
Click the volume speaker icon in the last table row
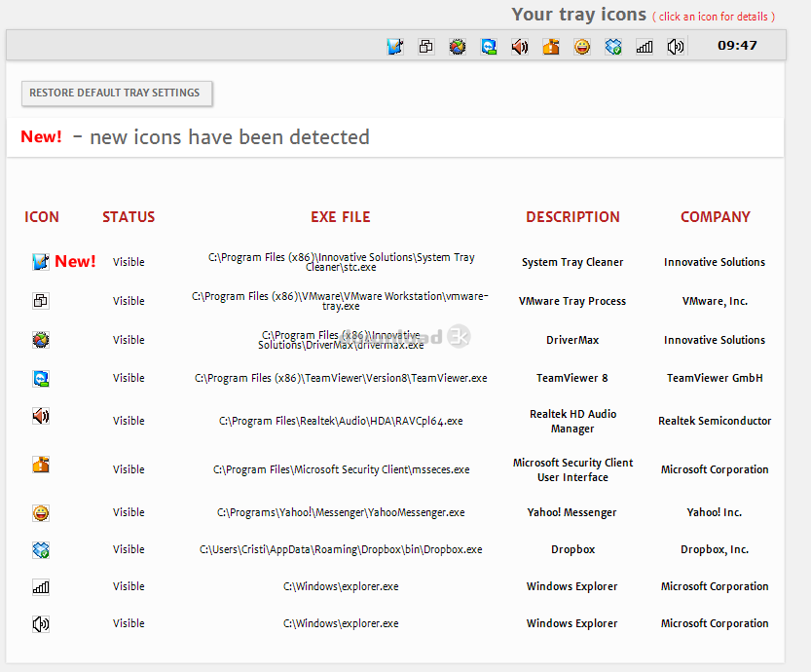(41, 624)
